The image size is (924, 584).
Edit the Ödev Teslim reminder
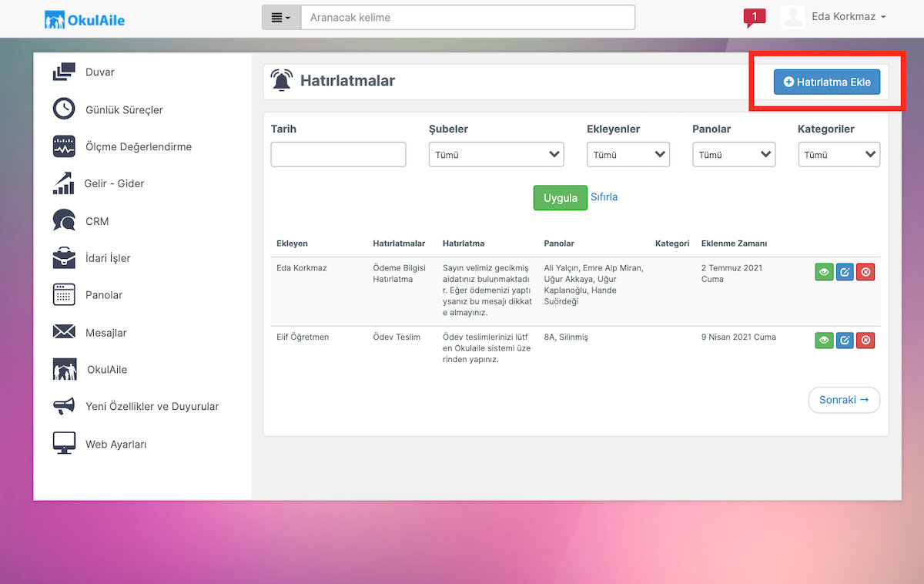[845, 340]
